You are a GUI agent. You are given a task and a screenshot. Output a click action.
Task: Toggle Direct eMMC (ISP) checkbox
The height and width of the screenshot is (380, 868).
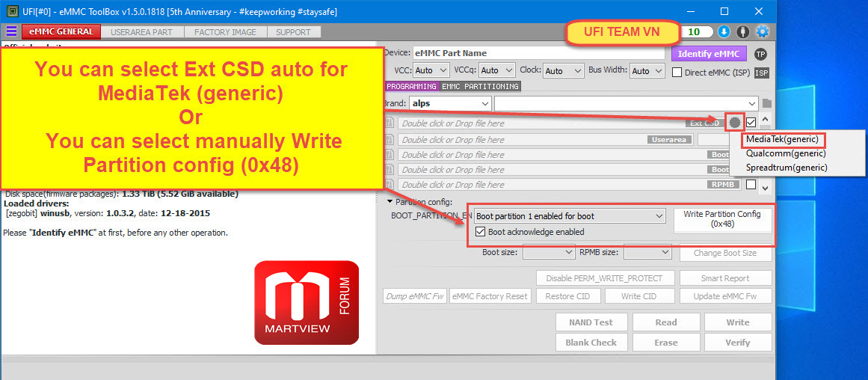coord(677,72)
